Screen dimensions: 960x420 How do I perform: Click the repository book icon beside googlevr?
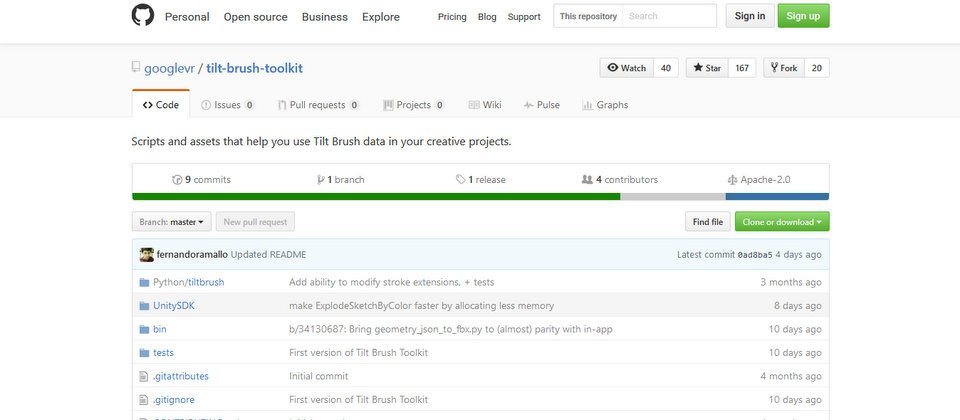[136, 67]
